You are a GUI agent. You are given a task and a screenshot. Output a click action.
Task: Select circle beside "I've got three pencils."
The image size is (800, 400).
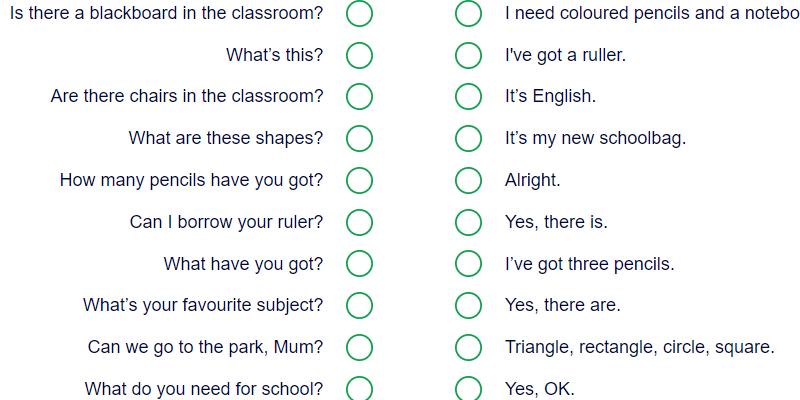click(469, 264)
